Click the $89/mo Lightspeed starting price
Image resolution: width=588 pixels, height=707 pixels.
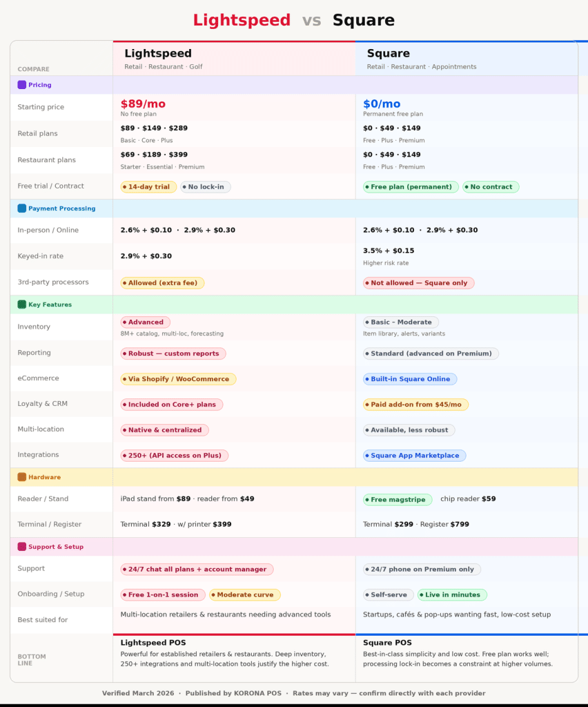tap(143, 104)
